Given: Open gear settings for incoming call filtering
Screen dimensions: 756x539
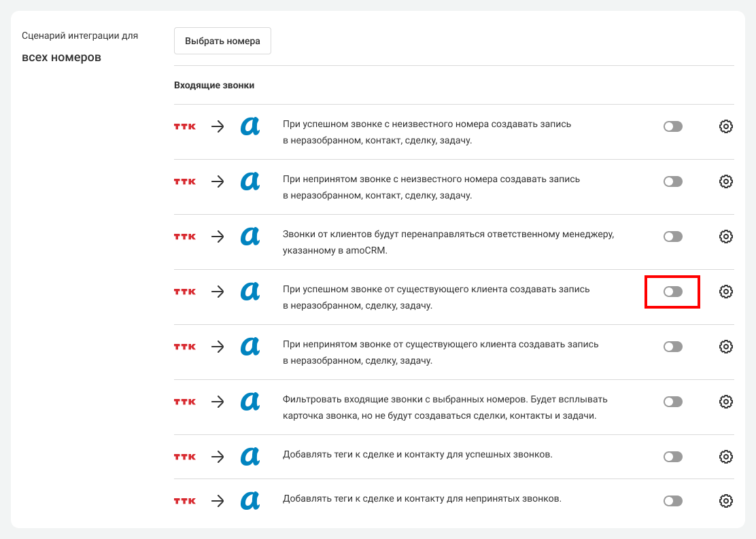Looking at the screenshot, I should click(725, 402).
